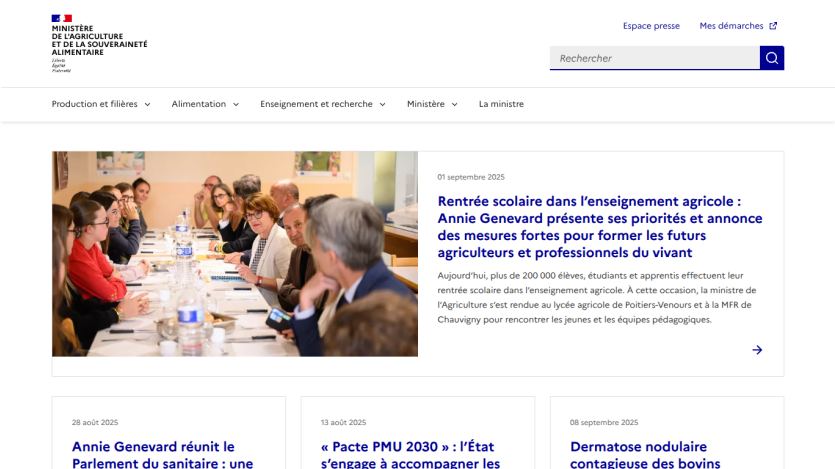Open the Enseignement et recherche dropdown
The height and width of the screenshot is (469, 835).
click(323, 104)
